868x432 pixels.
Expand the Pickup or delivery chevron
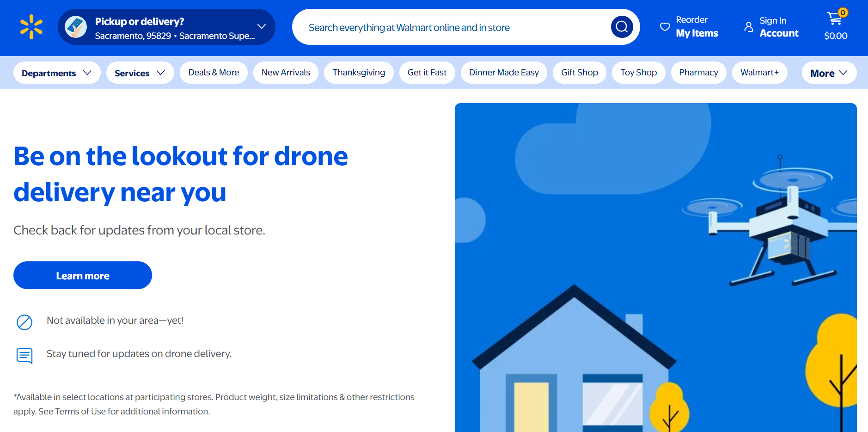pyautogui.click(x=262, y=26)
